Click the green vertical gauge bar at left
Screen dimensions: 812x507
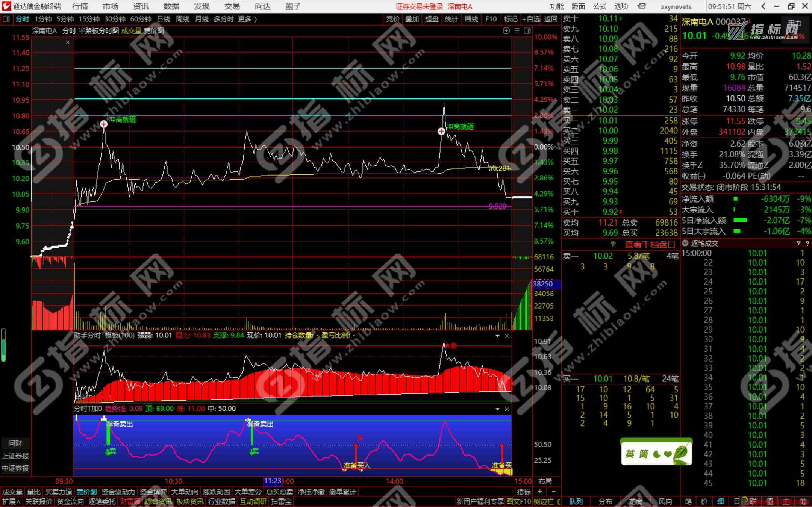click(x=4, y=345)
